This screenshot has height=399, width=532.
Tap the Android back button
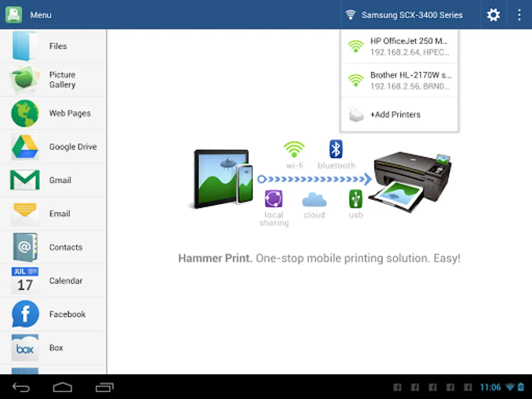pyautogui.click(x=21, y=387)
